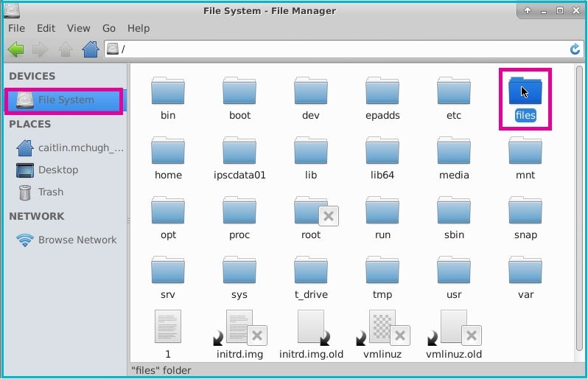The width and height of the screenshot is (588, 379).
Task: Open the File menu
Action: pos(16,28)
